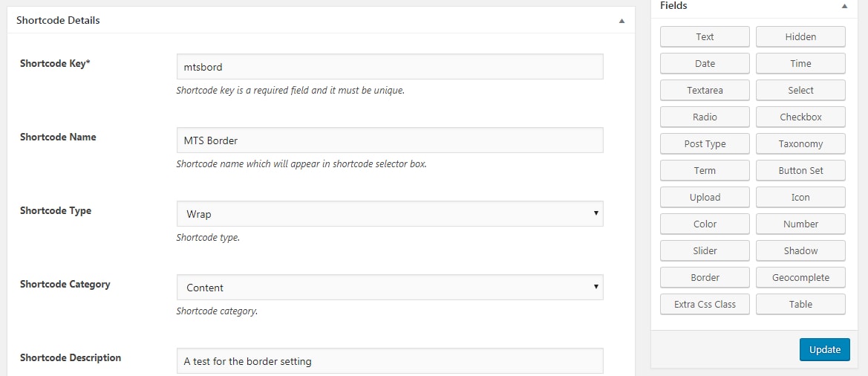Choose the Taxonomy field button
Viewport: 868px width, 376px height.
coord(800,144)
